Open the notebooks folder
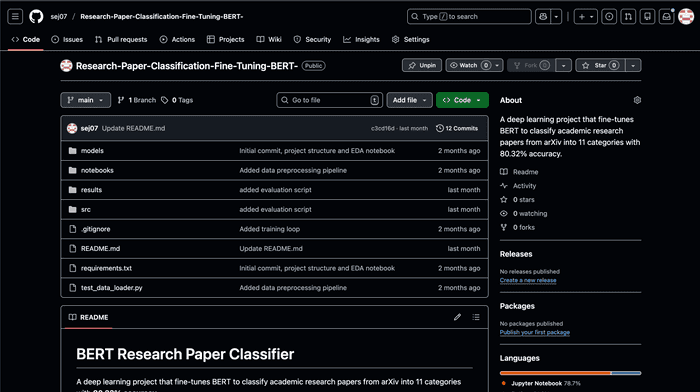 tap(97, 170)
